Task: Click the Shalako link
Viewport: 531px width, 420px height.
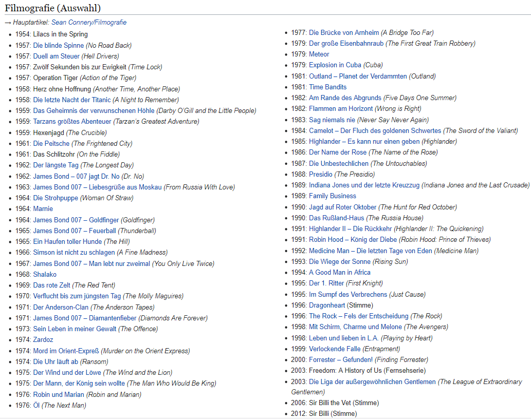Action: (x=45, y=274)
